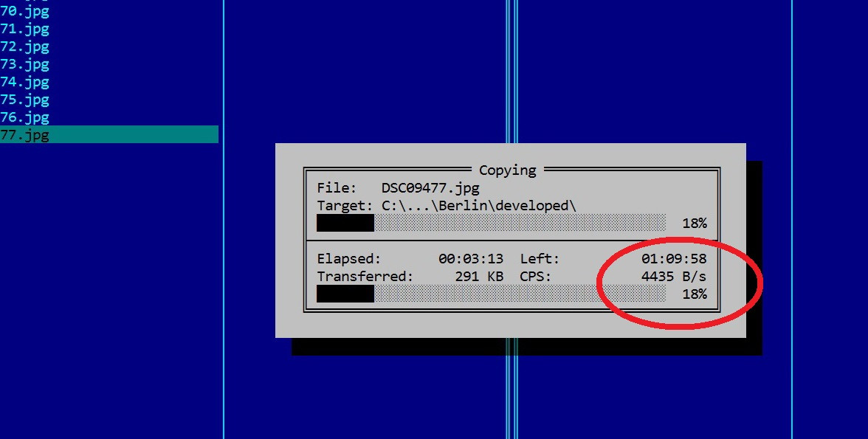Viewport: 868px width, 439px height.
Task: Click the transferred amount 291 KB
Action: point(479,276)
